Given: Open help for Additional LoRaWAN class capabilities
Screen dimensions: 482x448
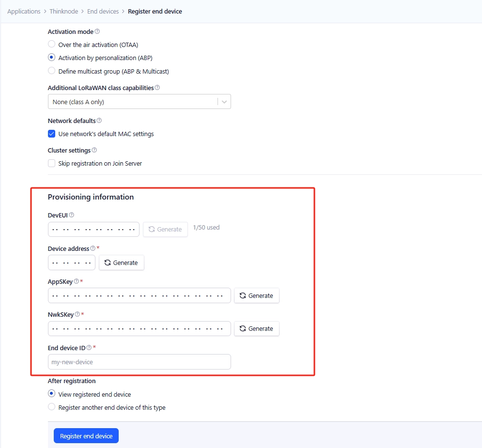Looking at the screenshot, I should point(157,88).
